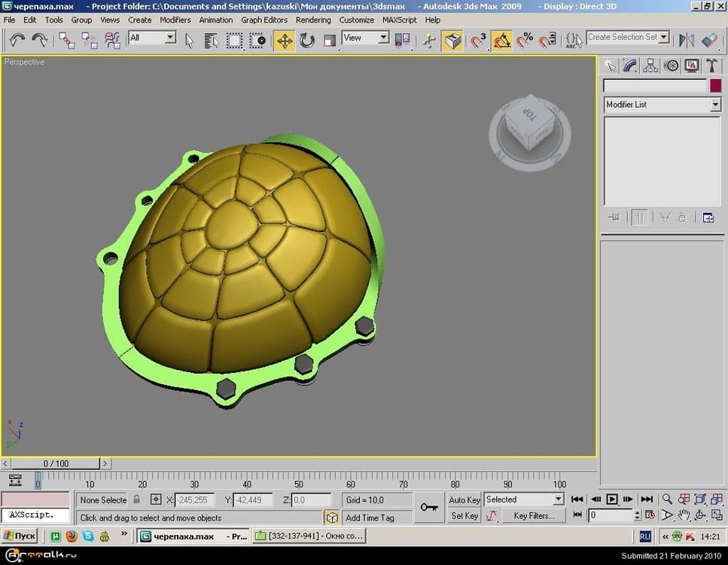Image resolution: width=728 pixels, height=565 pixels.
Task: Select the Rotate tool
Action: [307, 41]
